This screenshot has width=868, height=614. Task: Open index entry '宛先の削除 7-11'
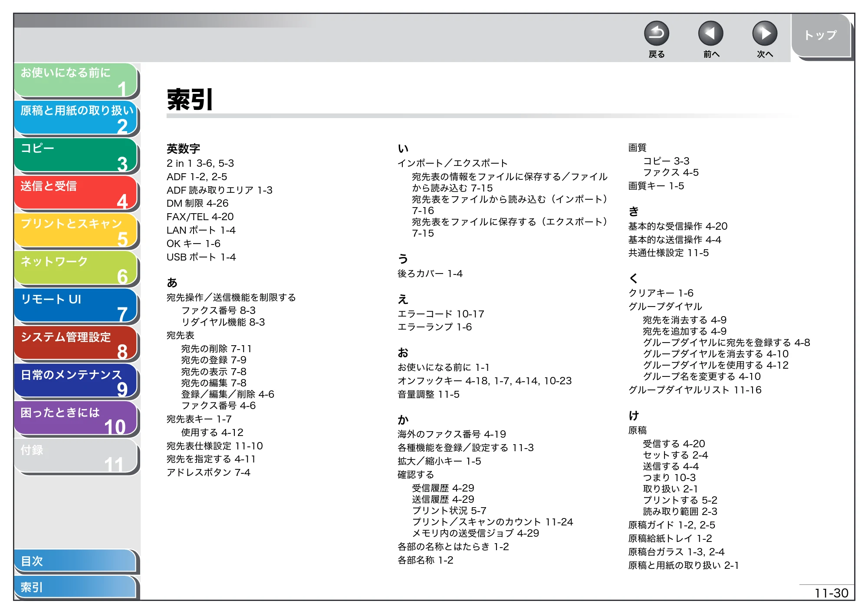click(x=217, y=349)
